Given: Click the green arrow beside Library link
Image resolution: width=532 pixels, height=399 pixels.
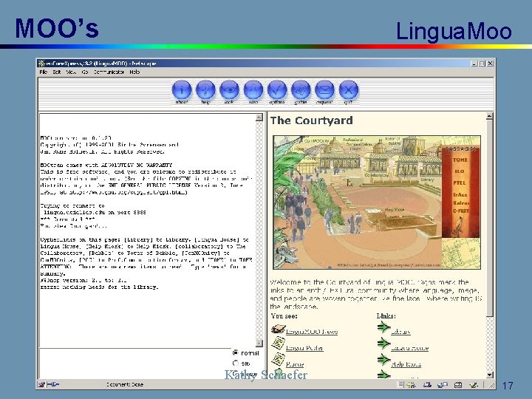Looking at the screenshot, I should [383, 328].
